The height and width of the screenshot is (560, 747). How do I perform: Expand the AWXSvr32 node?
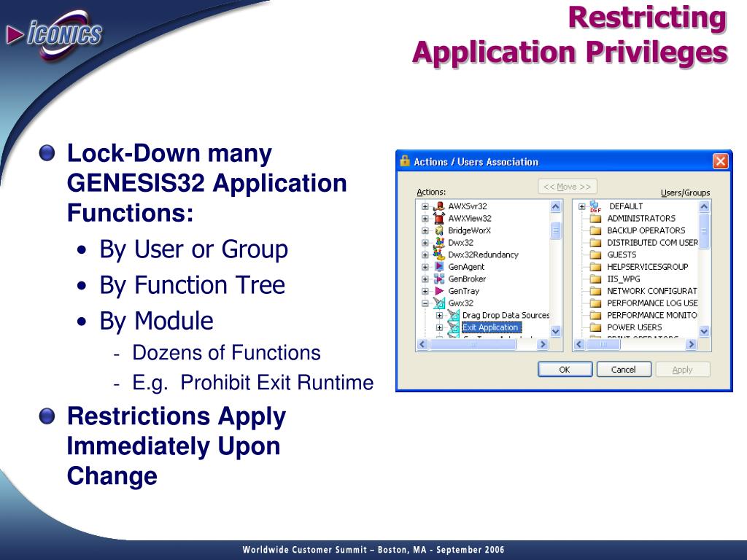pyautogui.click(x=425, y=206)
